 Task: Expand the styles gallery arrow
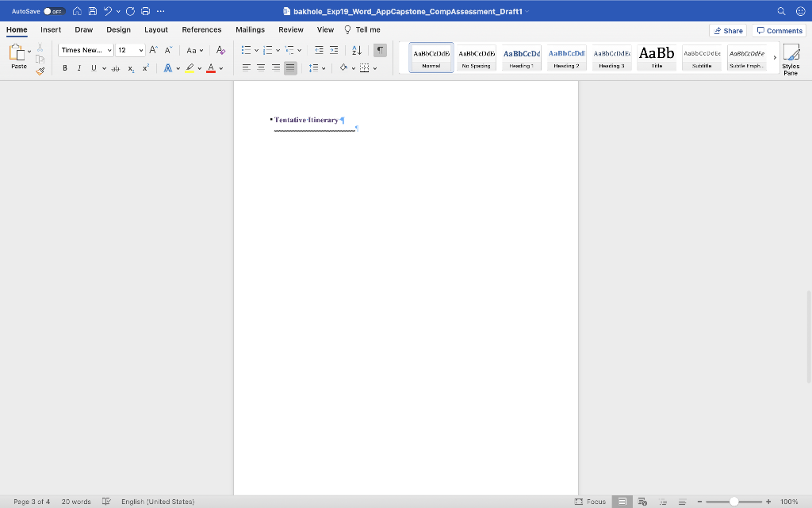pos(775,58)
